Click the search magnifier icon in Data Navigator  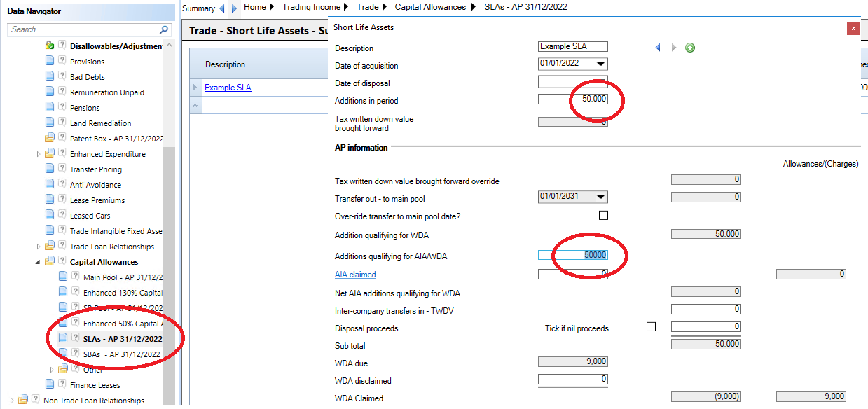(165, 29)
